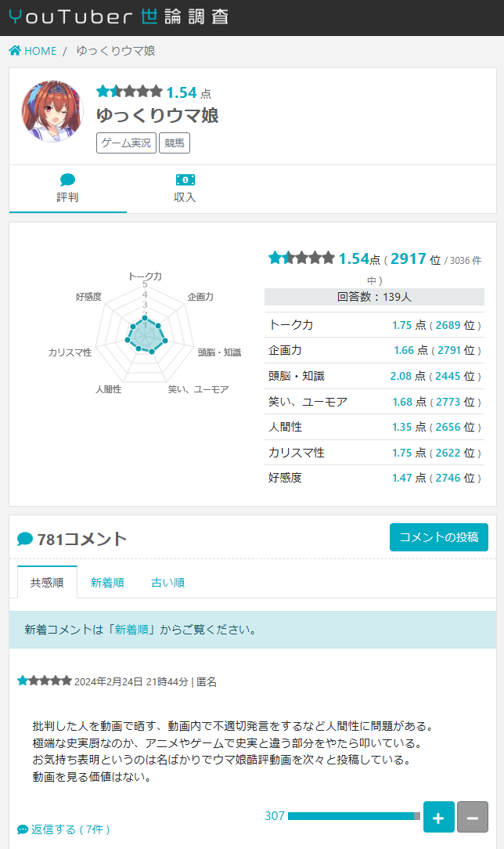Select the 古い順 sort tab
This screenshot has width=504, height=849.
pyautogui.click(x=167, y=583)
